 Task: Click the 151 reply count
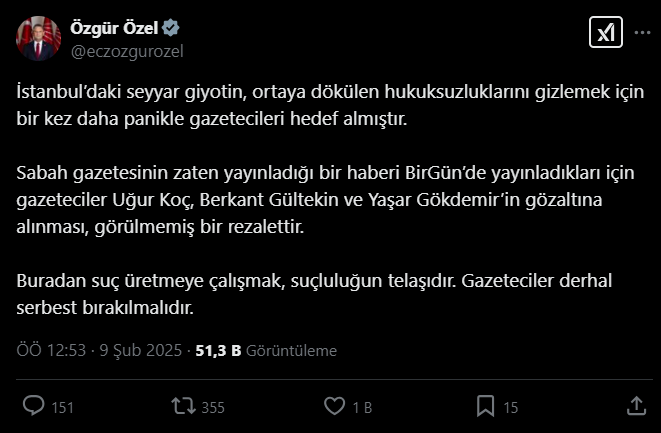[63, 407]
